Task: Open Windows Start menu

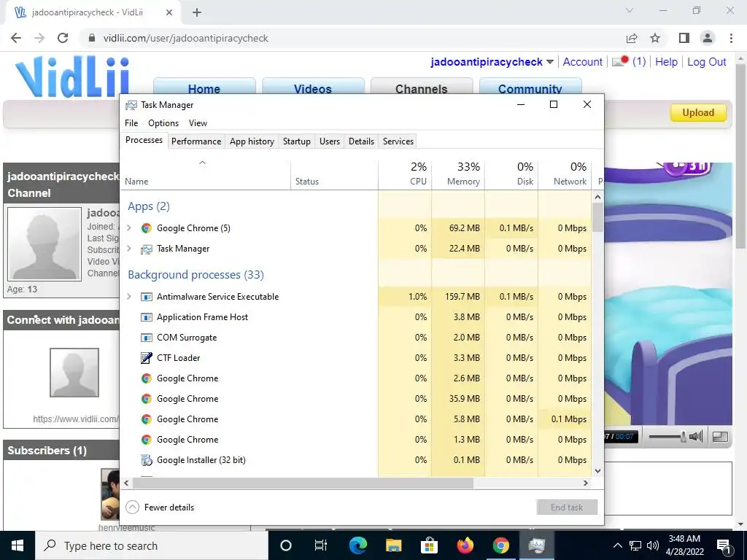Action: (18, 545)
